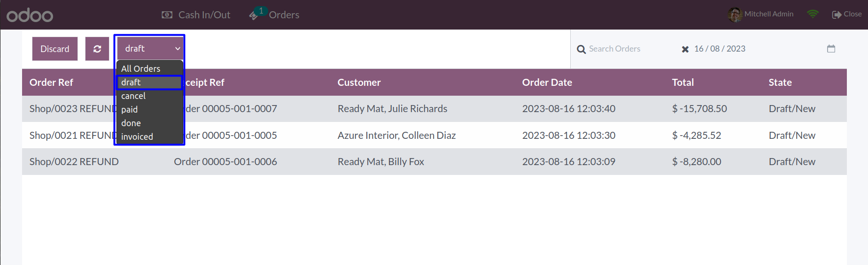Viewport: 868px width, 265px height.
Task: Click the Discard button
Action: 55,49
